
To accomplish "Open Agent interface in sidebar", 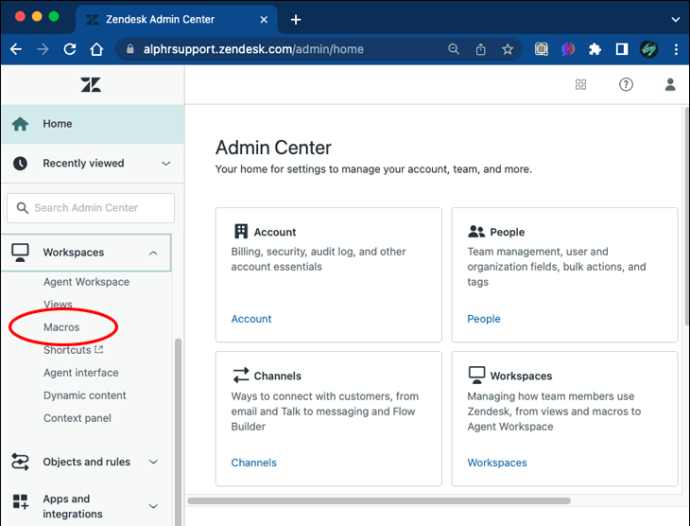I will click(81, 373).
